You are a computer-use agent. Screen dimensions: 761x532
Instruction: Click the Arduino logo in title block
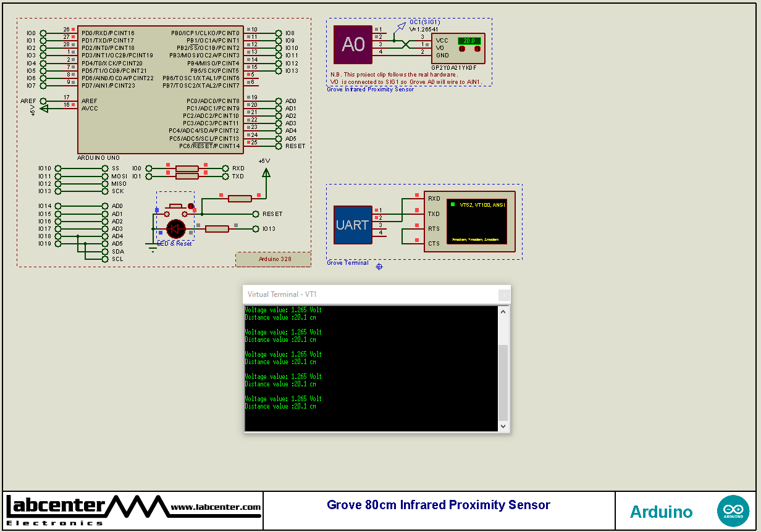pyautogui.click(x=733, y=512)
